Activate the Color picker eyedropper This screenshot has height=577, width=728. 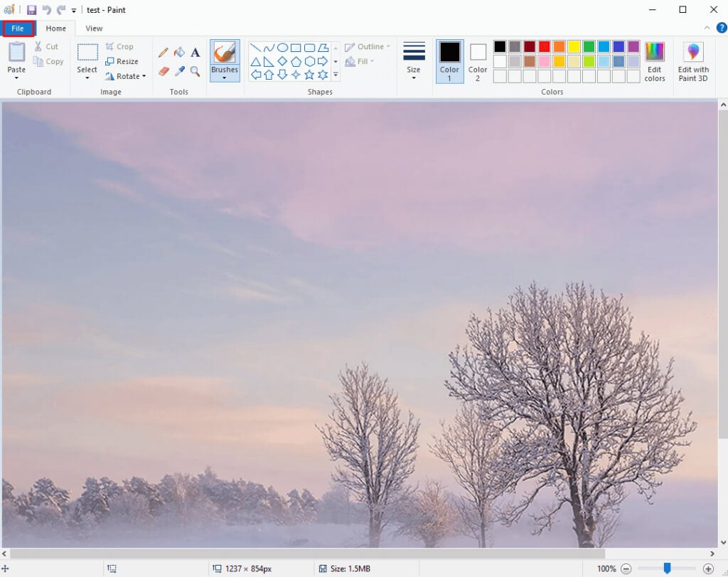tap(179, 71)
